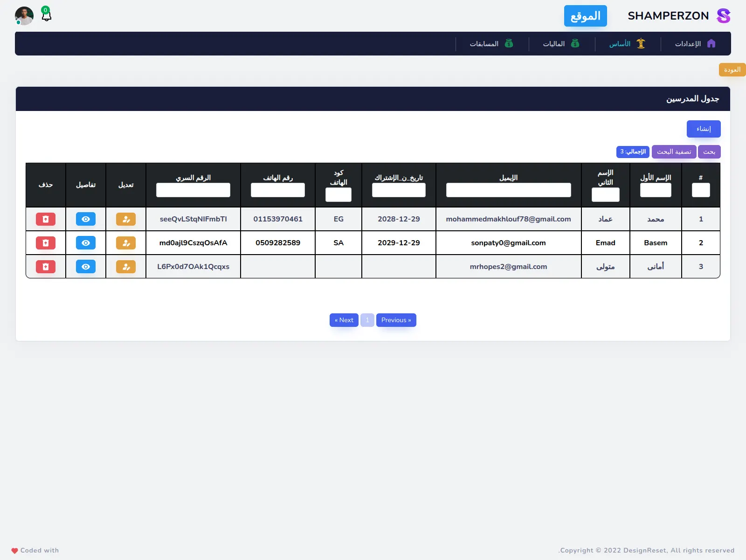View details for mrhopes2@gmail.com row
Screen dimensions: 746x560
click(x=86, y=267)
